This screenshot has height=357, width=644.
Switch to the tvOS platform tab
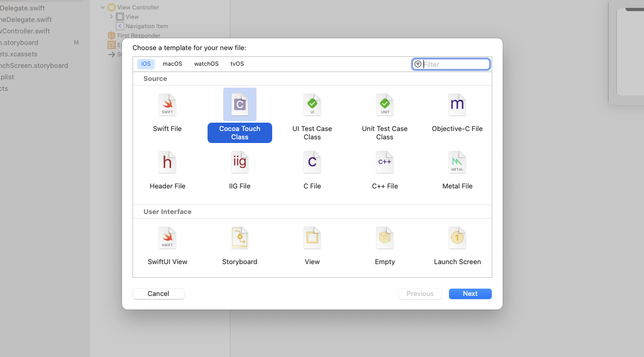[237, 64]
